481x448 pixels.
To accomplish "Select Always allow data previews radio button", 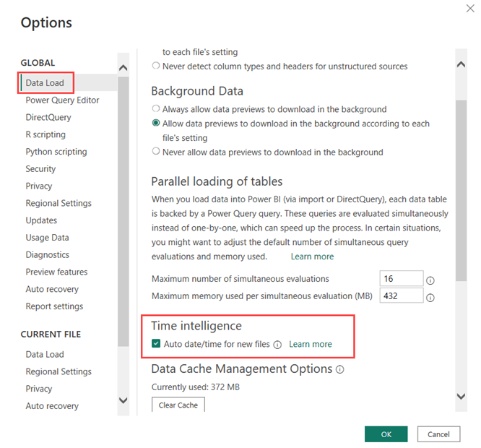I will (156, 108).
